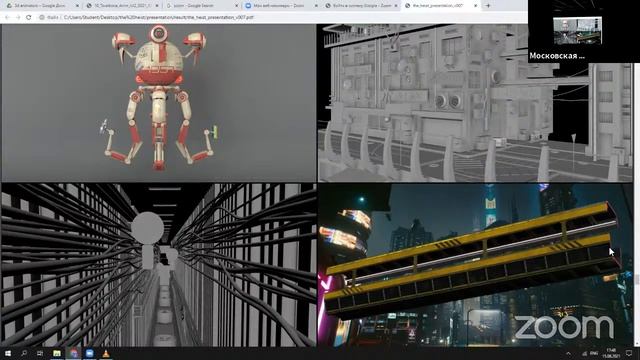Viewport: 640px width, 360px height.
Task: Switch to the 3d animation Google Docs tab
Action: pos(41,6)
